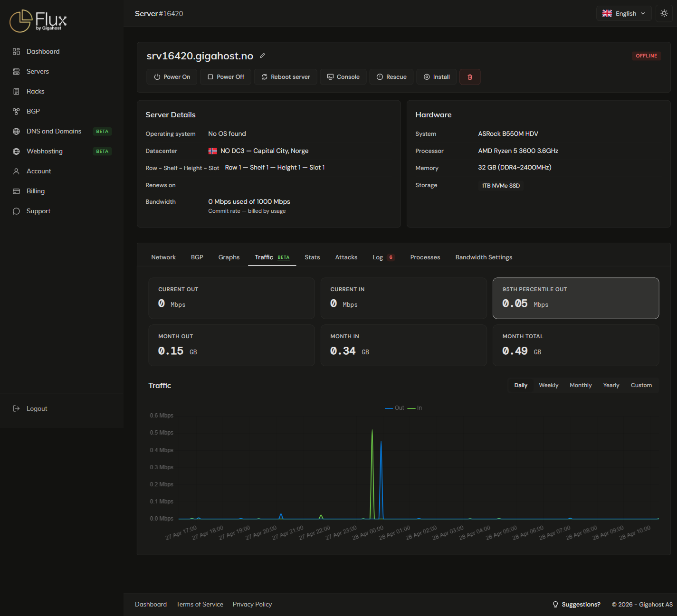This screenshot has width=677, height=616.
Task: Select the 95th Percentile Out card
Action: pyautogui.click(x=576, y=298)
